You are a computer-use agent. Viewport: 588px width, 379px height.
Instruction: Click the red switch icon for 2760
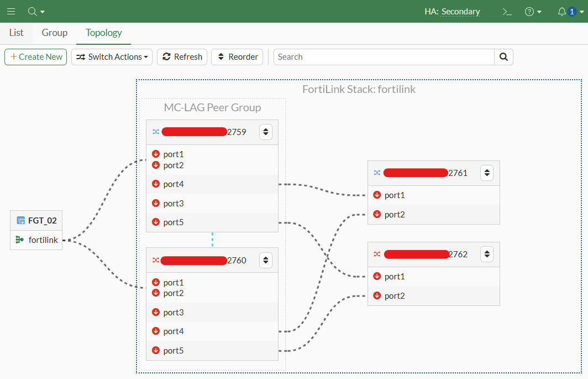pyautogui.click(x=156, y=260)
